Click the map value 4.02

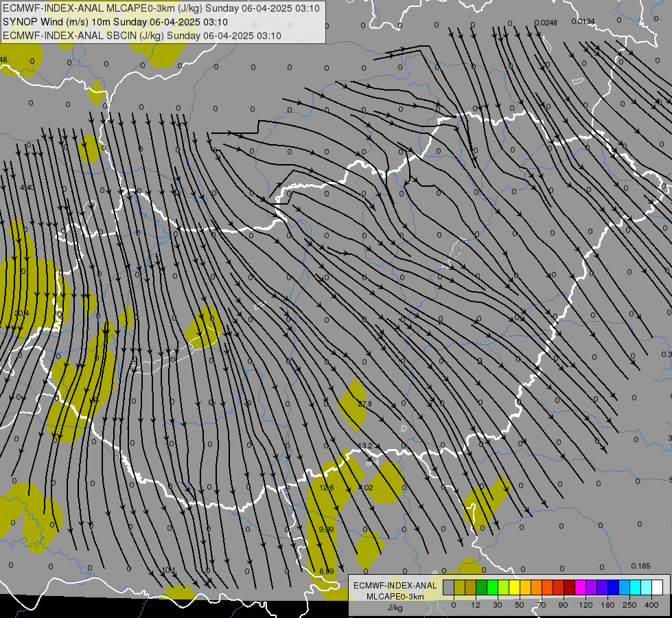[366, 488]
